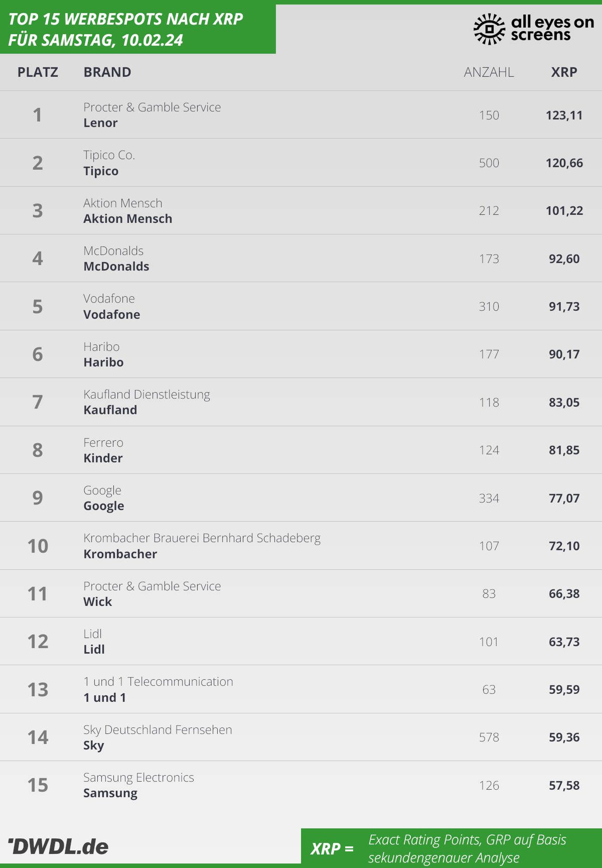Screen dimensions: 602x868
Task: Select the Kaufland Dienstleistung row
Action: (301, 402)
